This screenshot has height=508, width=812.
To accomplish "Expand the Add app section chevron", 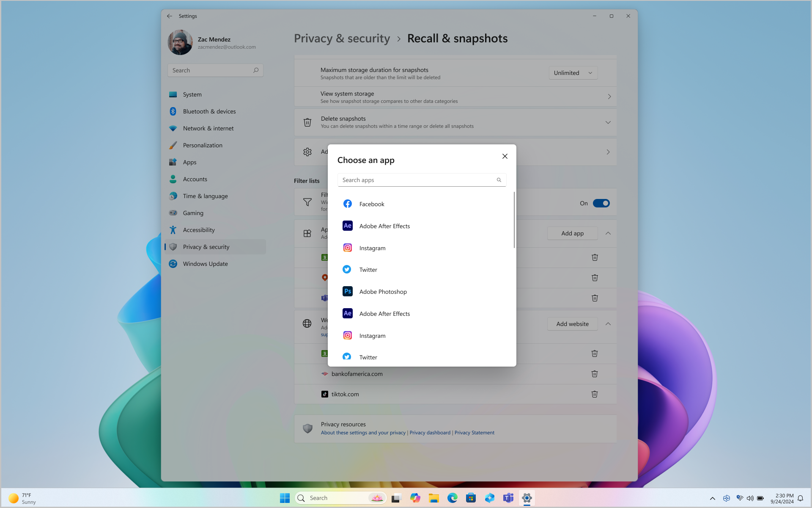I will [x=608, y=233].
